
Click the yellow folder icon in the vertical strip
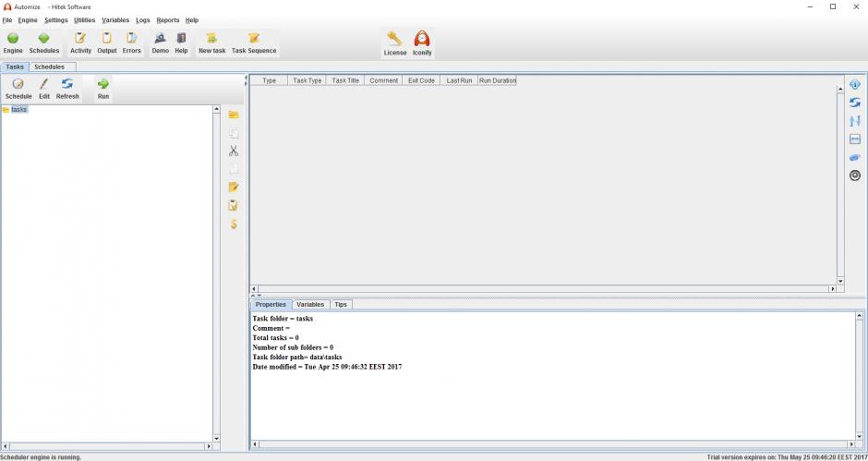[x=234, y=115]
